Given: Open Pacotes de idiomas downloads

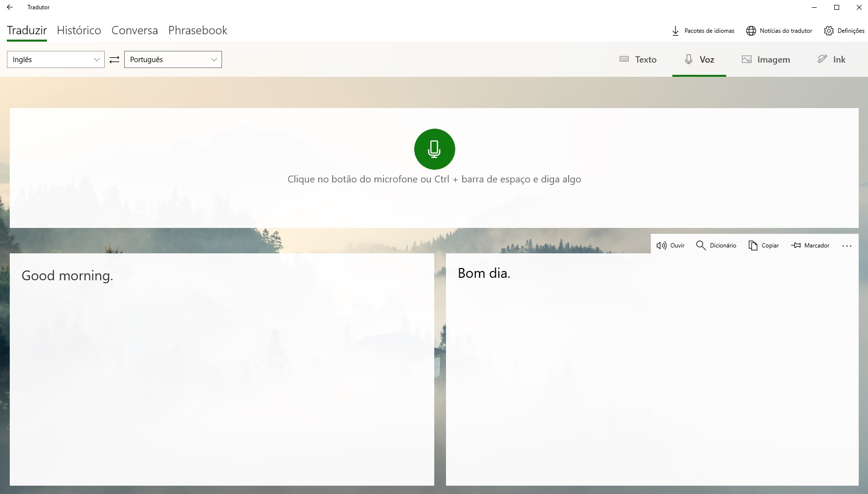Looking at the screenshot, I should (703, 31).
